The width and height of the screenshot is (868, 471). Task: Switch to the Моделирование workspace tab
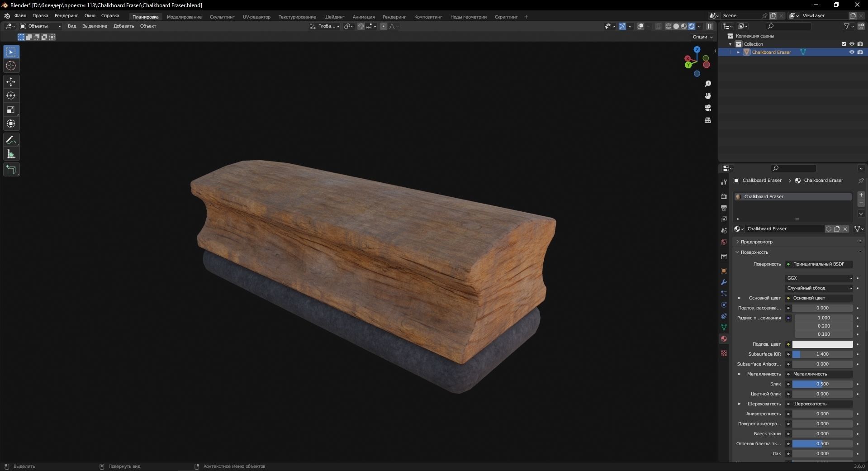click(184, 17)
